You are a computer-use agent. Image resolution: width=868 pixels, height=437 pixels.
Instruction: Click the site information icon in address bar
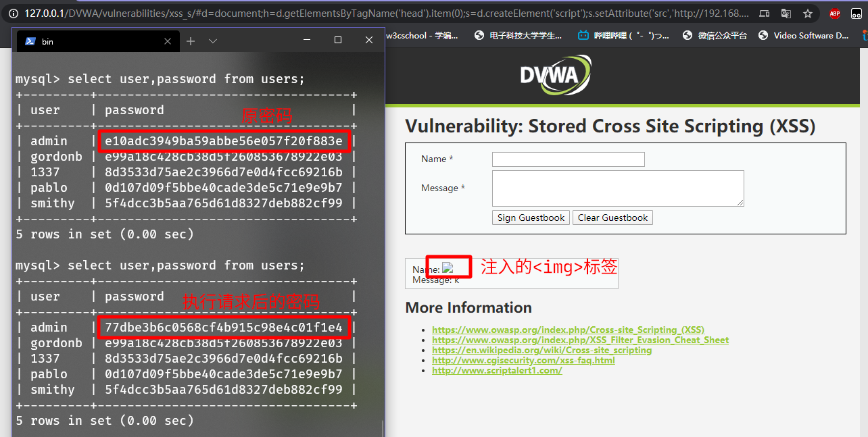[12, 13]
